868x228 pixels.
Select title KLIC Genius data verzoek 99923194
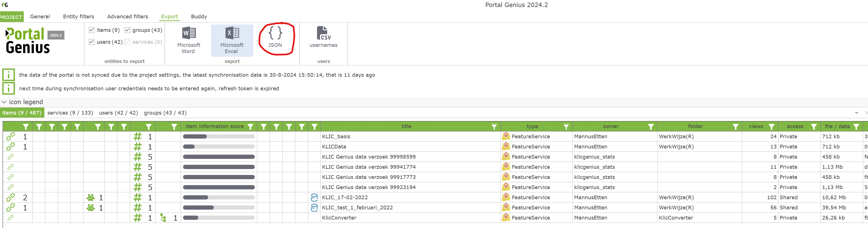tap(369, 187)
